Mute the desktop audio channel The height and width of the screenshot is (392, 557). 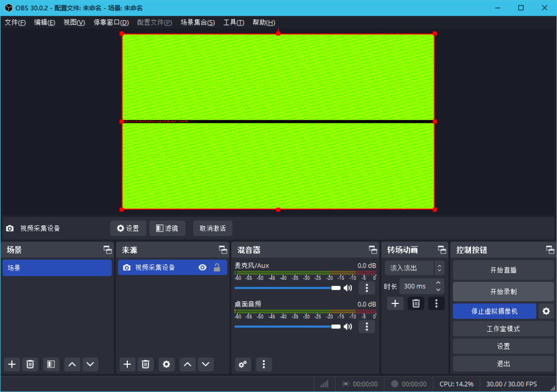coord(348,327)
